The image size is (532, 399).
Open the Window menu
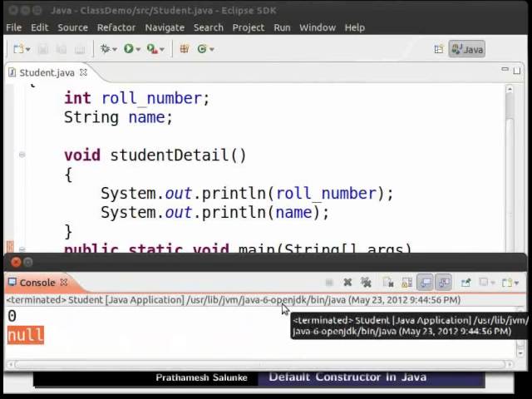click(x=318, y=27)
